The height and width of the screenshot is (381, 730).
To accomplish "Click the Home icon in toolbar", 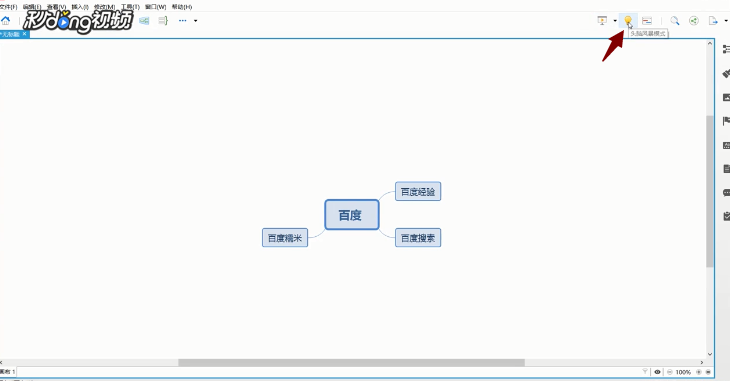I will tap(6, 20).
